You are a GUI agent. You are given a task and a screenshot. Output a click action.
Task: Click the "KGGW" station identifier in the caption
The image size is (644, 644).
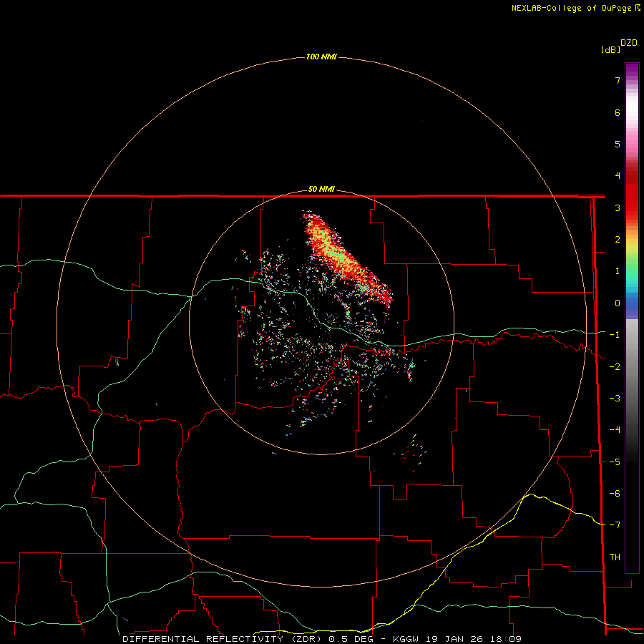(406, 639)
